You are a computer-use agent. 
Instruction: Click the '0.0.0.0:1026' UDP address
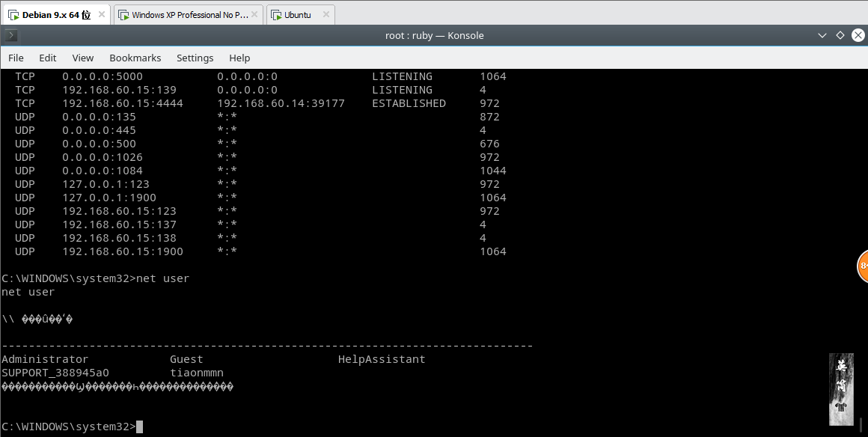tap(103, 157)
